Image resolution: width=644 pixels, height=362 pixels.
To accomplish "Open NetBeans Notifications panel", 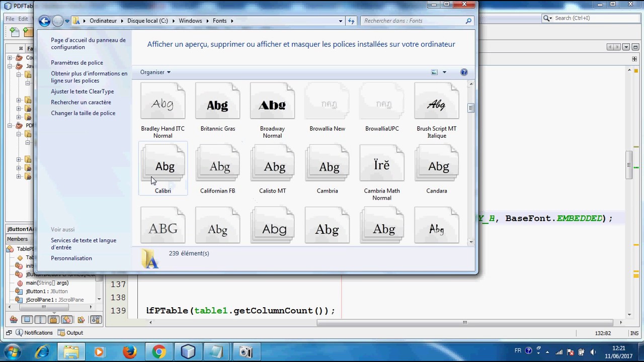I will (34, 333).
